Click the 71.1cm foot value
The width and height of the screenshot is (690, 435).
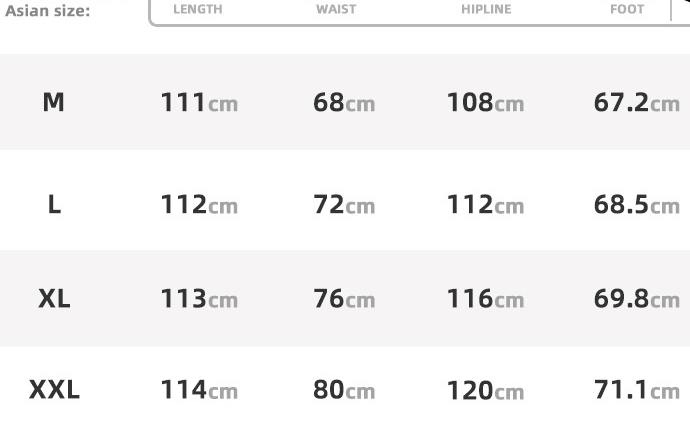(x=636, y=390)
